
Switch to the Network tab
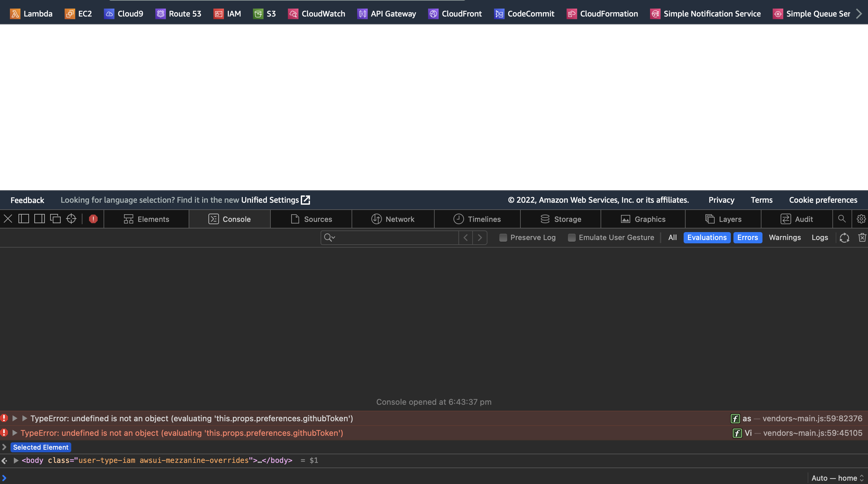pyautogui.click(x=393, y=219)
